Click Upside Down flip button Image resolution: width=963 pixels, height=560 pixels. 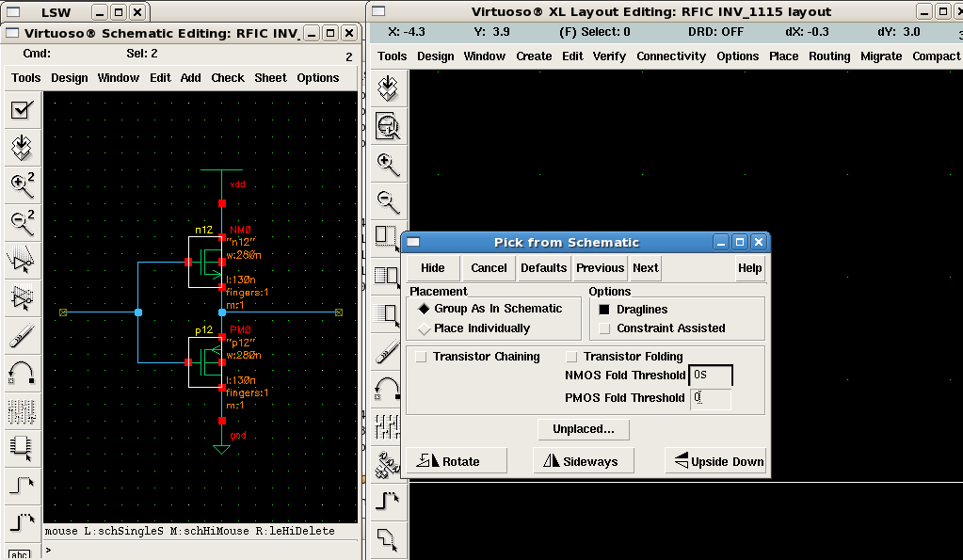(x=716, y=461)
